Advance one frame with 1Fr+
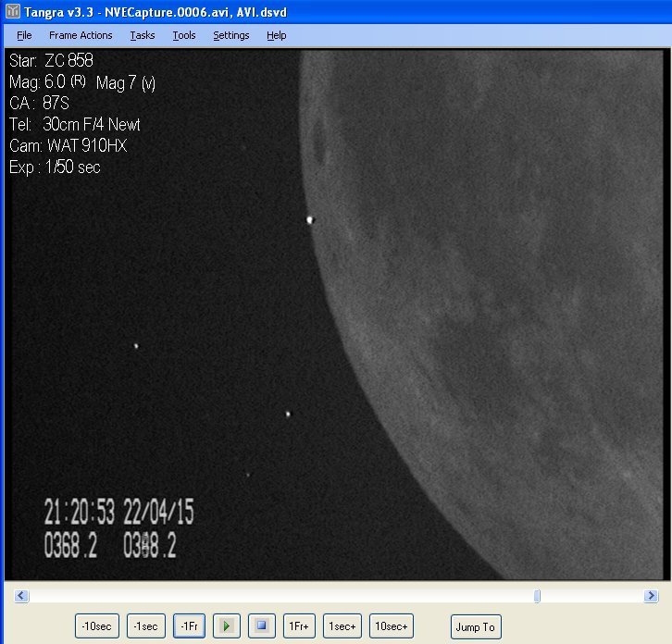Viewport: 672px width, 644px height. point(298,626)
